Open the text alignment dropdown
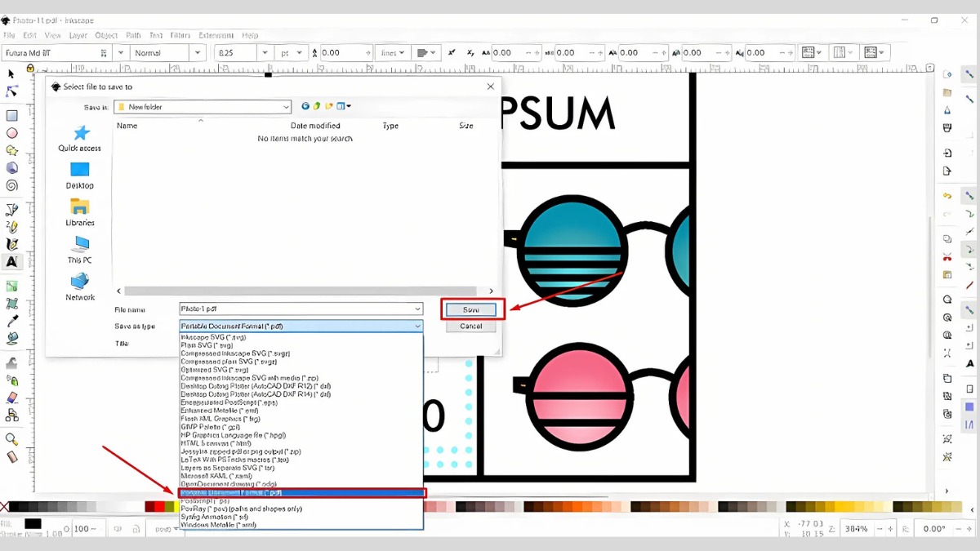980x551 pixels. (428, 53)
